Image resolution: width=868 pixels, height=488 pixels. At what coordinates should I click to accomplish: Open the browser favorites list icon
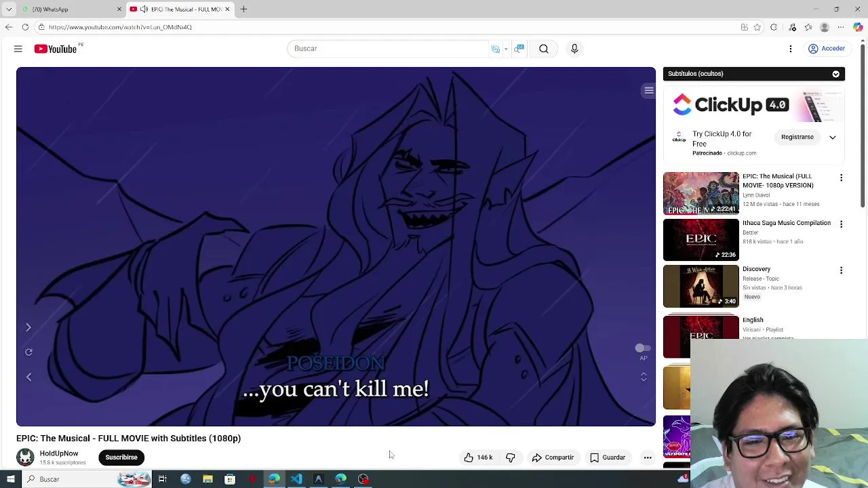click(808, 27)
